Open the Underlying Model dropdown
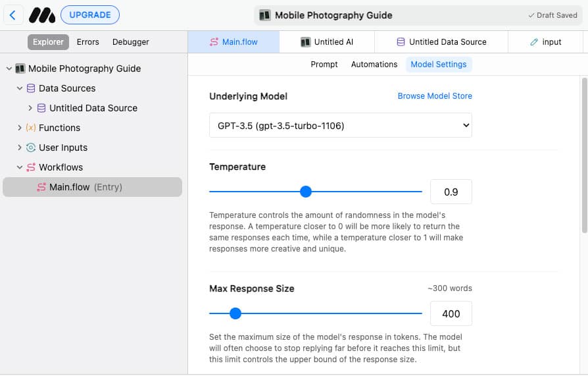 coord(340,125)
